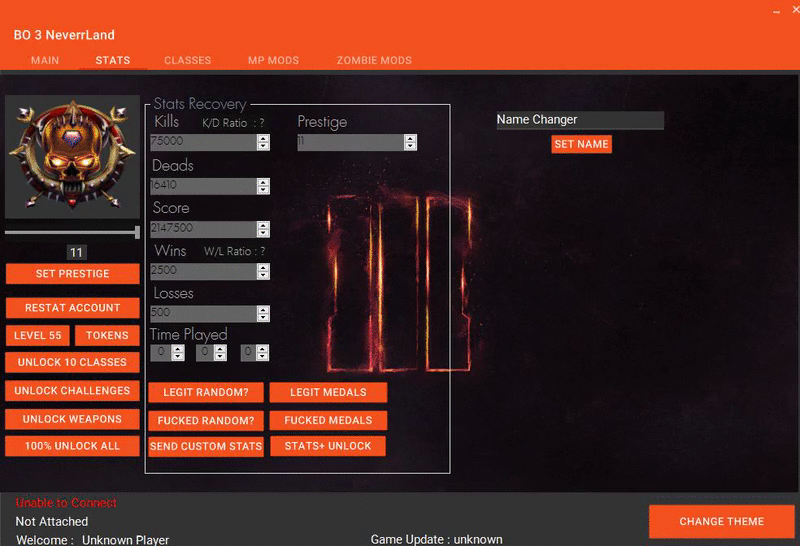Decrease Prestige value with down arrow

click(x=410, y=146)
